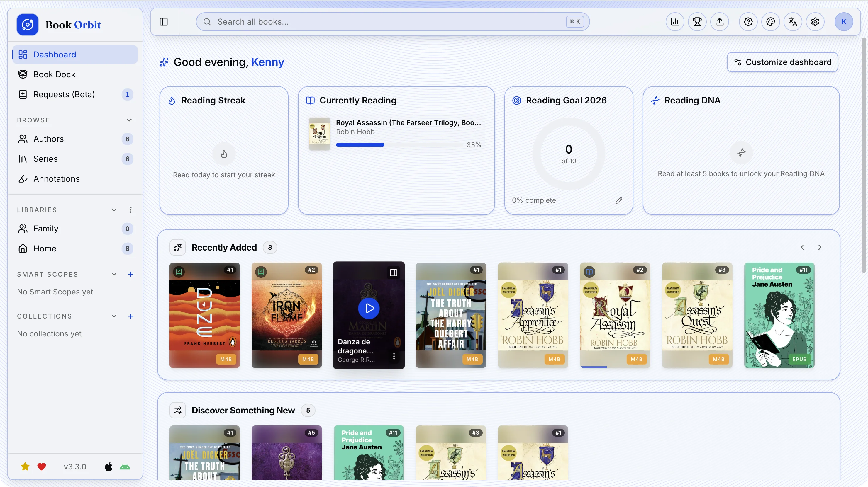Image resolution: width=868 pixels, height=487 pixels.
Task: Open side panel icon on Danza de dragones
Action: [393, 273]
